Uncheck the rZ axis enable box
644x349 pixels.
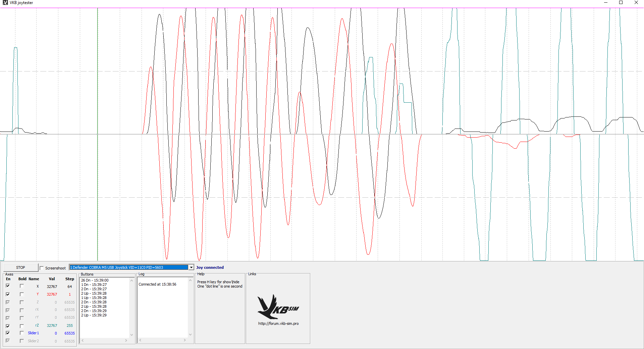[x=8, y=326]
